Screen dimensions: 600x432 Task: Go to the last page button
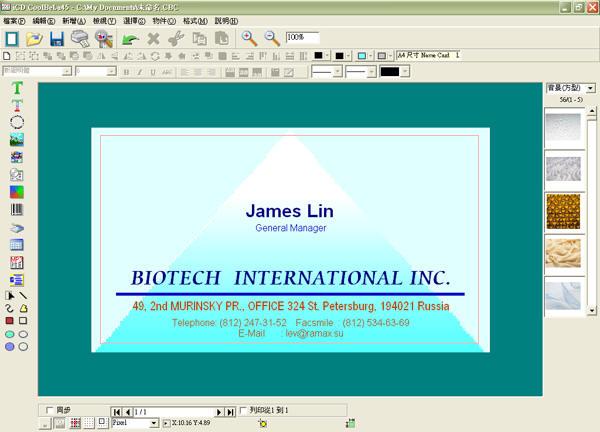230,412
